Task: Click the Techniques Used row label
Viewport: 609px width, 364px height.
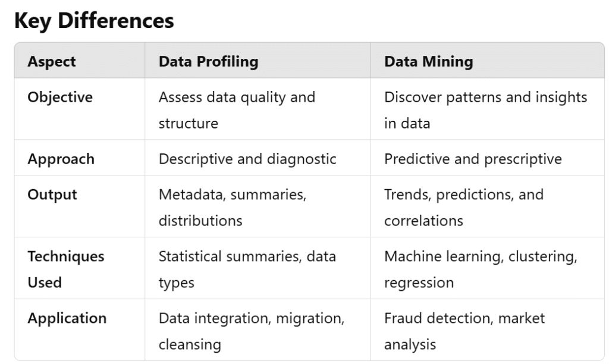Action: click(65, 269)
